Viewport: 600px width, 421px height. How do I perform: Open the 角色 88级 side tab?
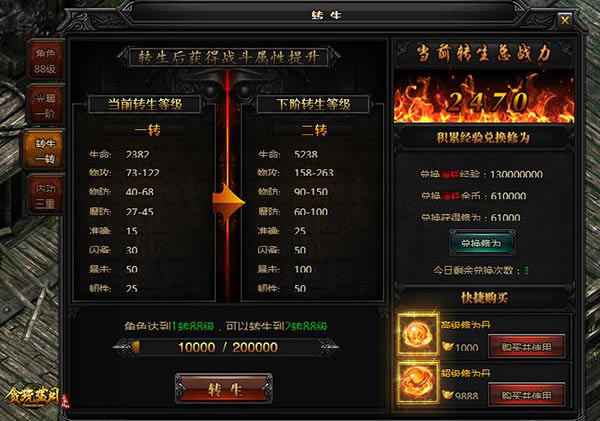click(45, 60)
